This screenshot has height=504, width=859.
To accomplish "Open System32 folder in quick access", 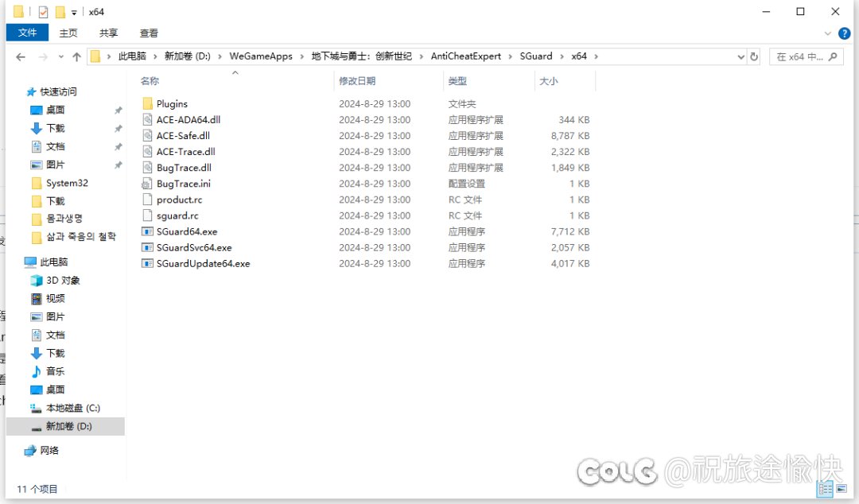I will pyautogui.click(x=60, y=183).
